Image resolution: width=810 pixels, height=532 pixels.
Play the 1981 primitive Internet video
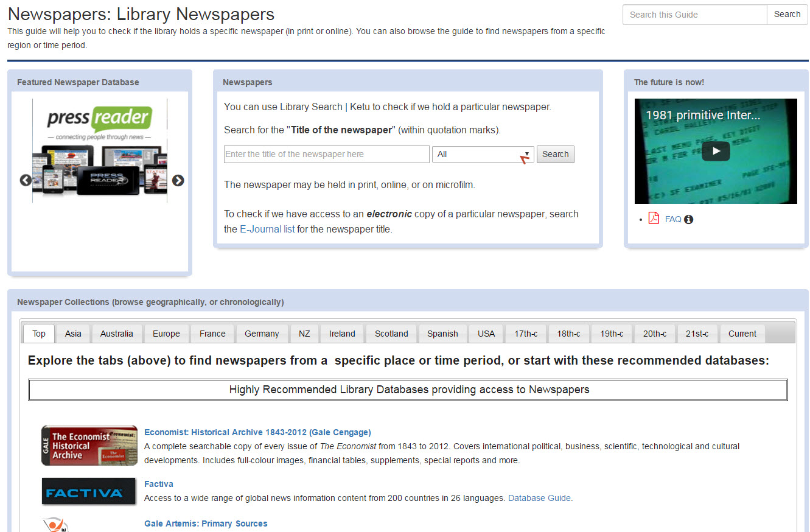point(716,151)
